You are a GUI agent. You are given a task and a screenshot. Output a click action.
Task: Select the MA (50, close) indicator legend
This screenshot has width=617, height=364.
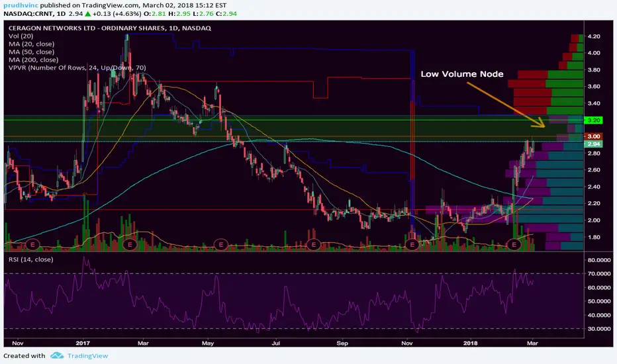[32, 52]
